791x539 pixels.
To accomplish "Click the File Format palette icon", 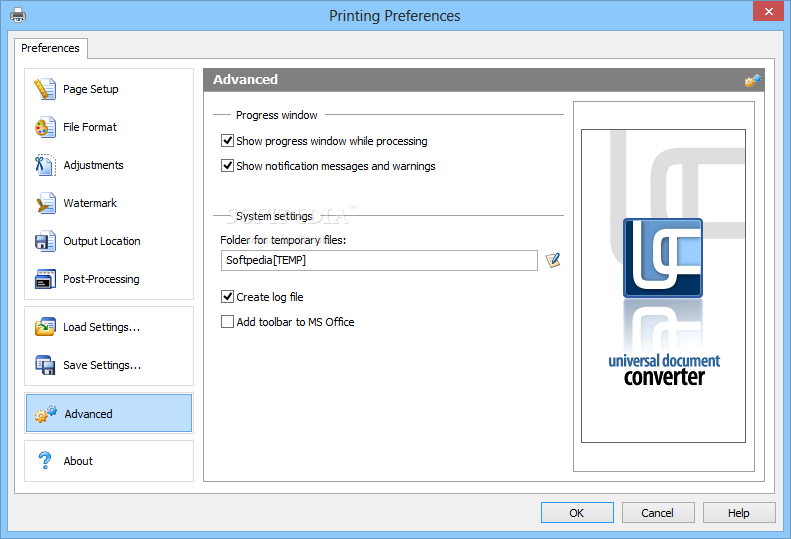I will point(45,127).
